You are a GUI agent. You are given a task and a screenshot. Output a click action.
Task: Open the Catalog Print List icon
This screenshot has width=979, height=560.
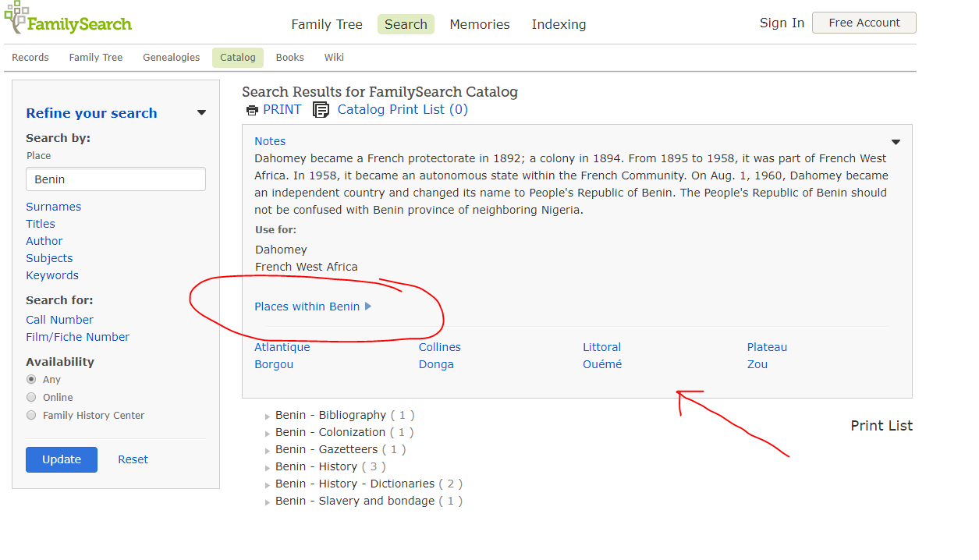(321, 110)
